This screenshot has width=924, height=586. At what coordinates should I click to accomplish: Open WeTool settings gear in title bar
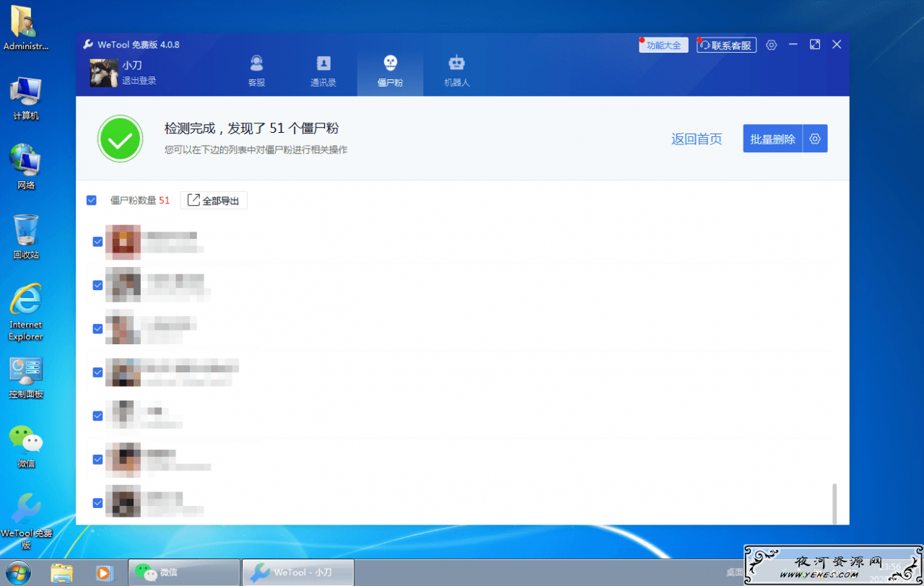tap(771, 45)
